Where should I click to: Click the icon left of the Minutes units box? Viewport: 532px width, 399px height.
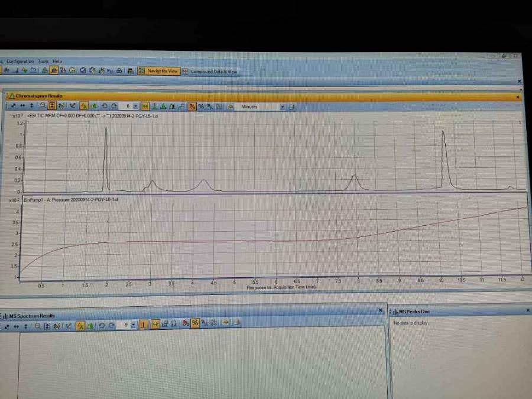(x=231, y=106)
